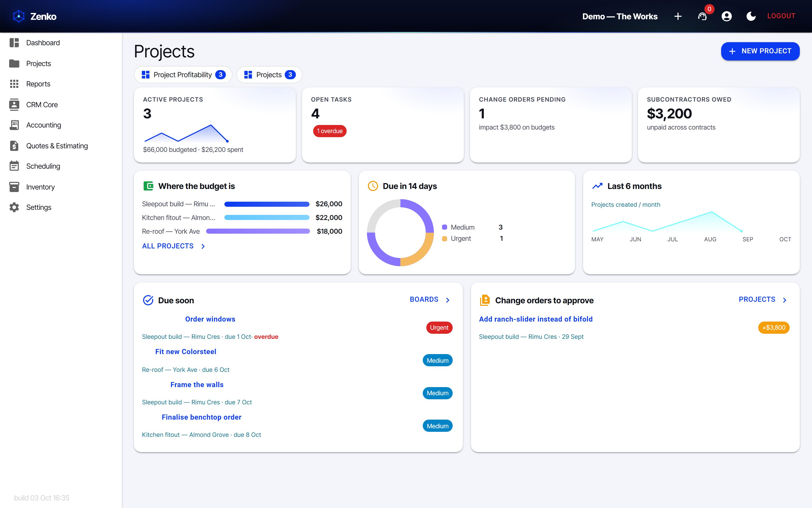Click the CRM Core contacts icon

point(14,104)
